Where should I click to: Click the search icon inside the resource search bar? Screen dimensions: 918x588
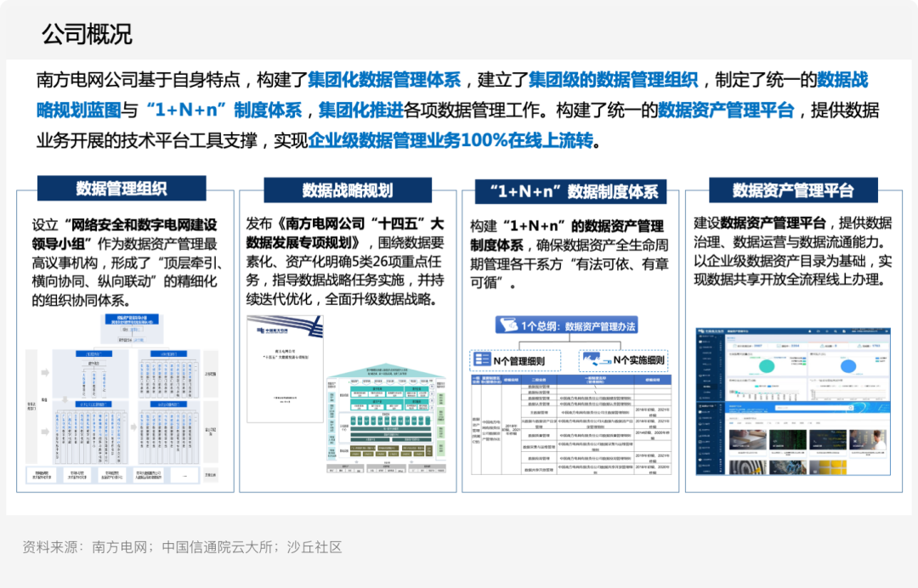[850, 408]
